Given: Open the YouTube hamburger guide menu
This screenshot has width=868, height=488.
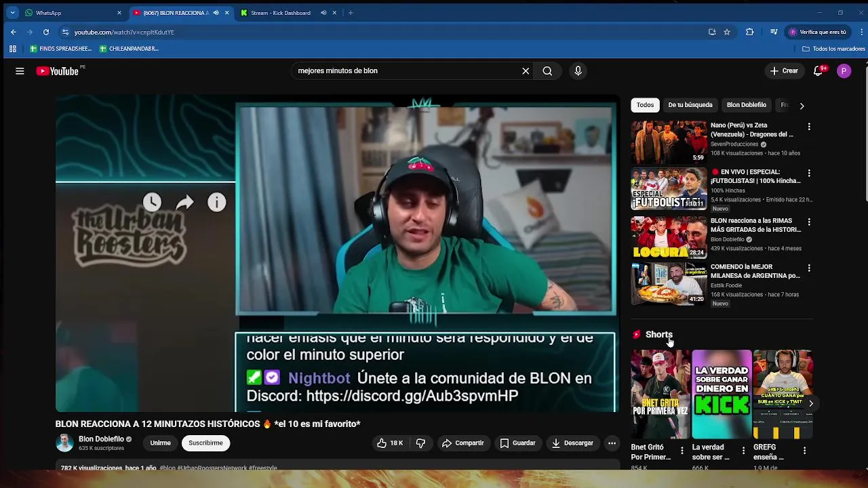Looking at the screenshot, I should pos(20,71).
